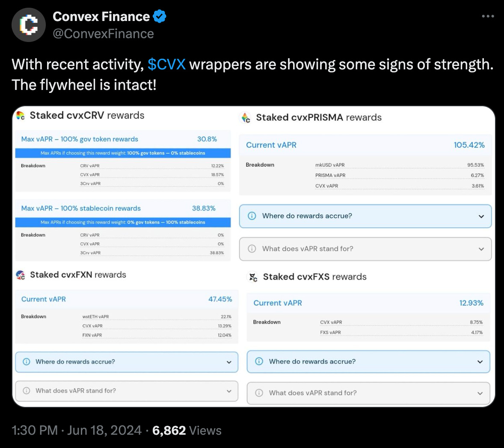
Task: Click the 13.29% CVX vAPR value
Action: point(225,326)
